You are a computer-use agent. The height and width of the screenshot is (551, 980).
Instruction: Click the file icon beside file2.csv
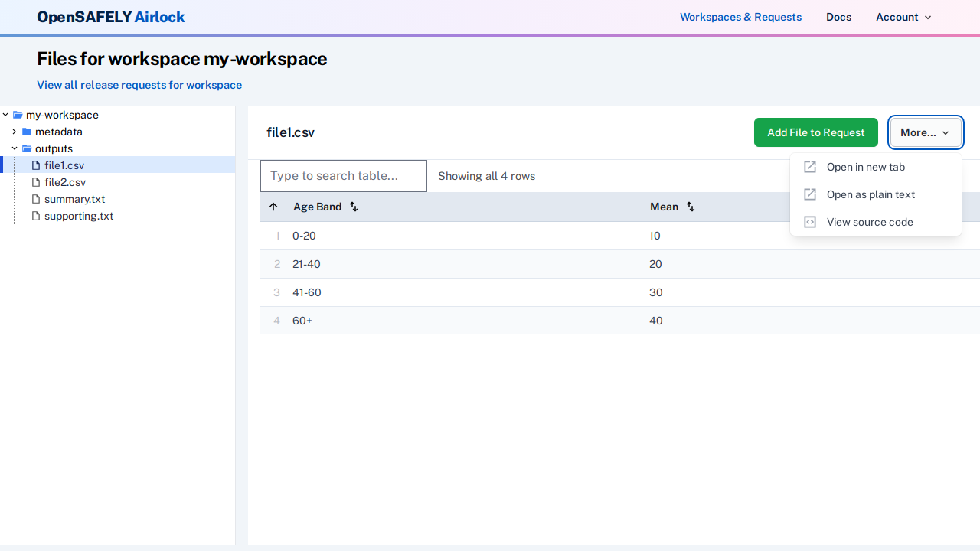click(x=35, y=182)
